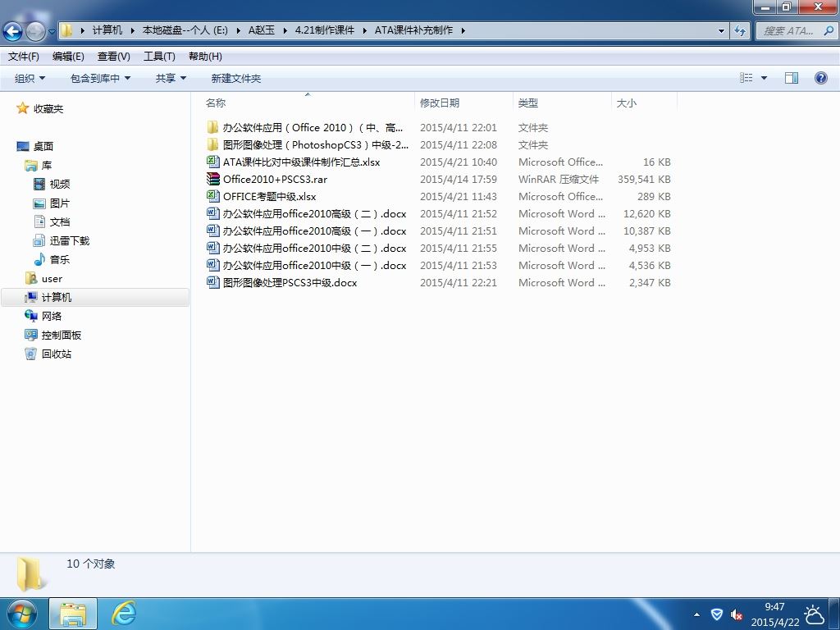Expand arrow after ATA课件补充制作 breadcrumb
The width and height of the screenshot is (840, 630).
pyautogui.click(x=463, y=30)
